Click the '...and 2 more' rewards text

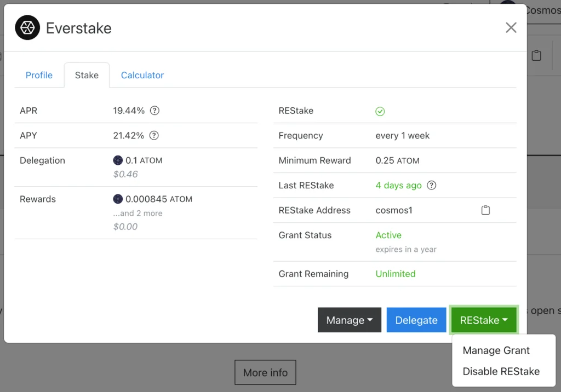[x=138, y=214]
